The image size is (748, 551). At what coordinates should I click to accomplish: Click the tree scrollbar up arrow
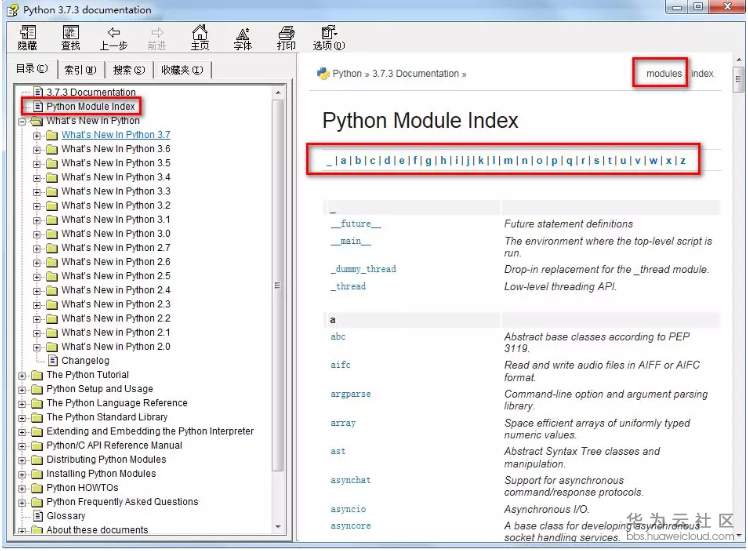pos(277,92)
